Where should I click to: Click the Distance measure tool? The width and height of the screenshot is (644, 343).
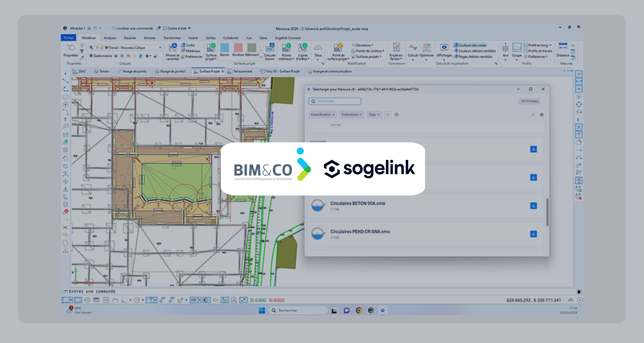pos(563,50)
